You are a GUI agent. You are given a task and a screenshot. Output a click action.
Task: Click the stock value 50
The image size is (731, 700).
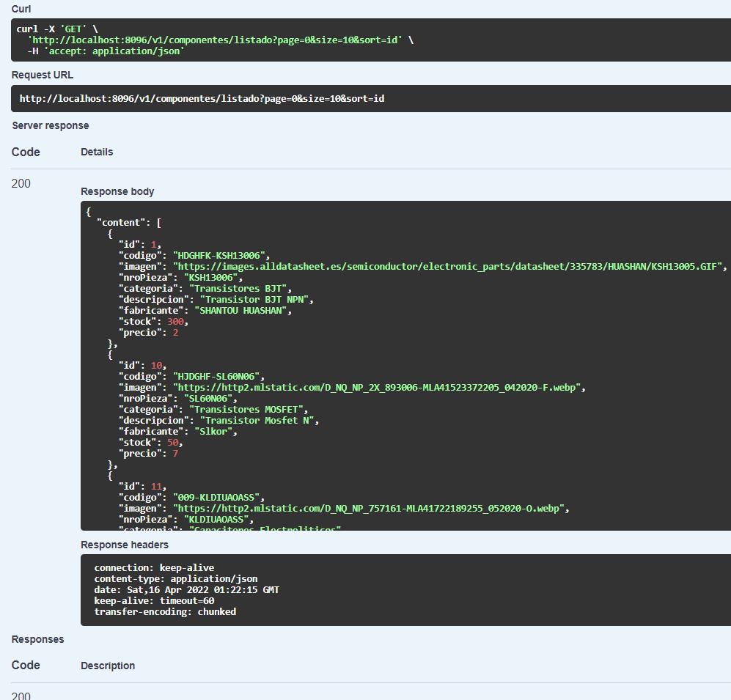click(172, 443)
